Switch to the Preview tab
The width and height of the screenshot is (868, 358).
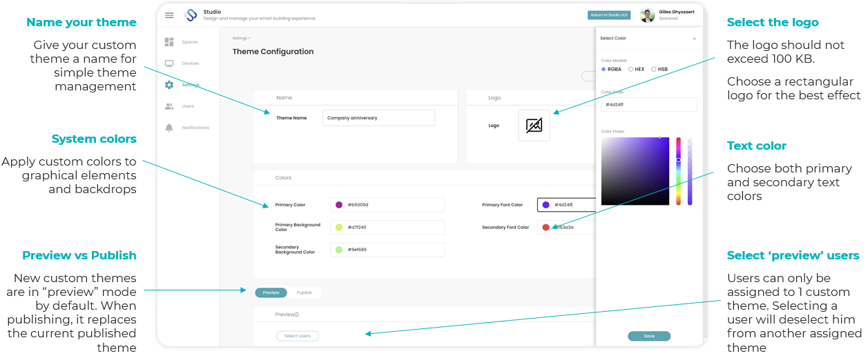click(x=271, y=292)
